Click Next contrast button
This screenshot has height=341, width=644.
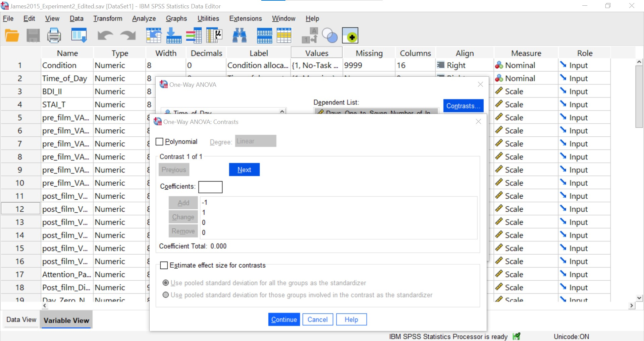244,169
